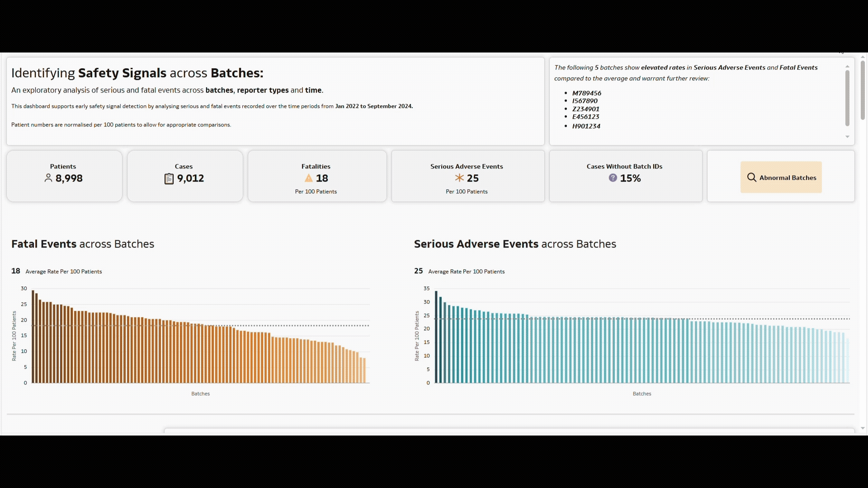The width and height of the screenshot is (868, 488).
Task: Click the tallest bar in Serious Adverse Events chart
Action: (436, 337)
